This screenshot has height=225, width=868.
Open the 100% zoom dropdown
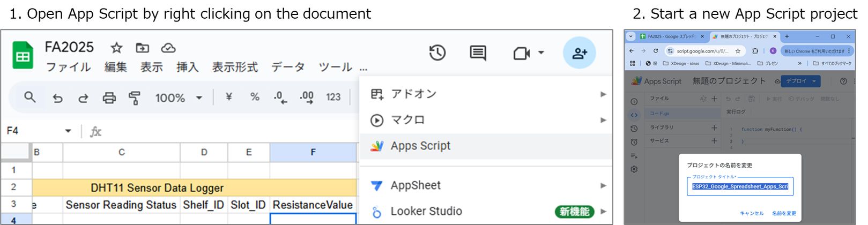(178, 97)
